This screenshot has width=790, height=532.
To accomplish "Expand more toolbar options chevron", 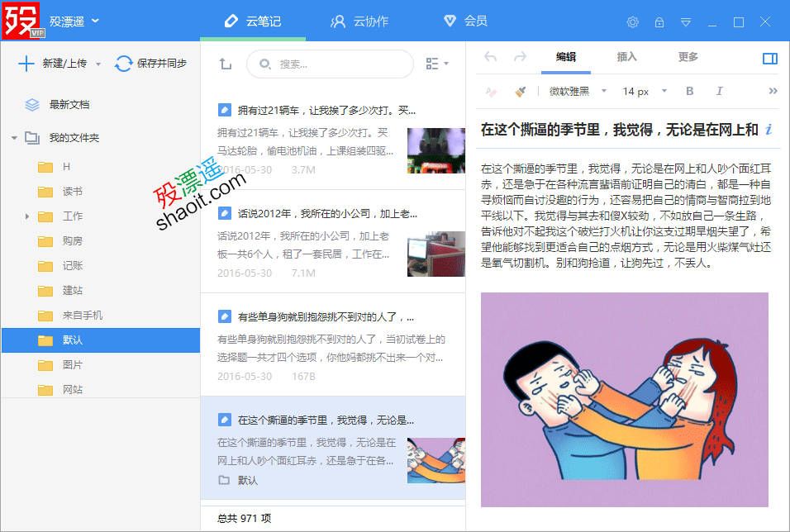I will [773, 91].
